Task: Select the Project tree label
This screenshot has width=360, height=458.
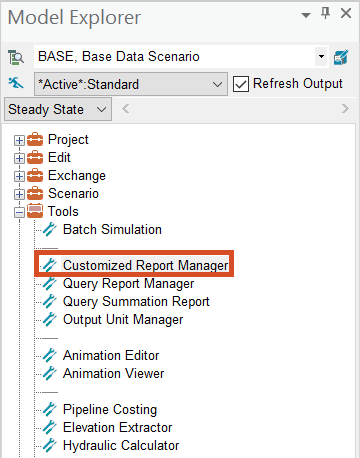Action: (x=68, y=140)
